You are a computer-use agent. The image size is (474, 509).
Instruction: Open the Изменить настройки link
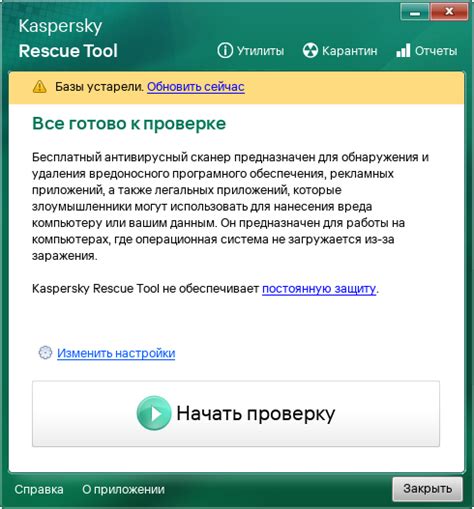pos(116,353)
